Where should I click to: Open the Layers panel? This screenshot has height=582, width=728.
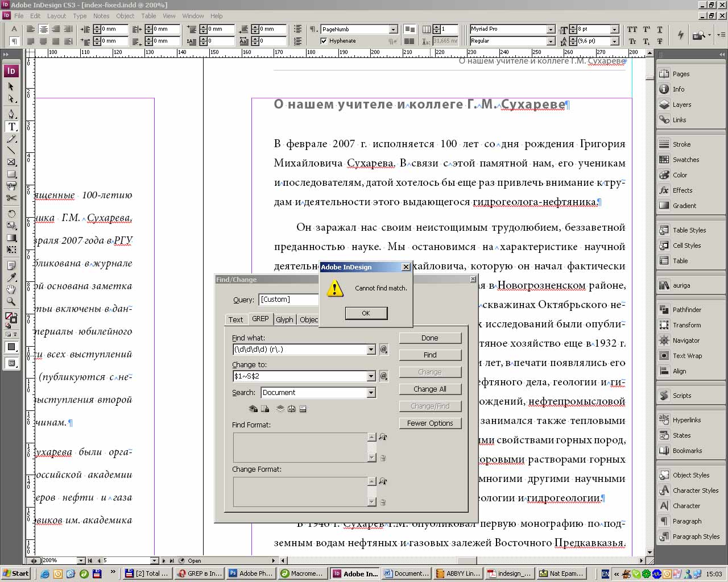pyautogui.click(x=681, y=105)
